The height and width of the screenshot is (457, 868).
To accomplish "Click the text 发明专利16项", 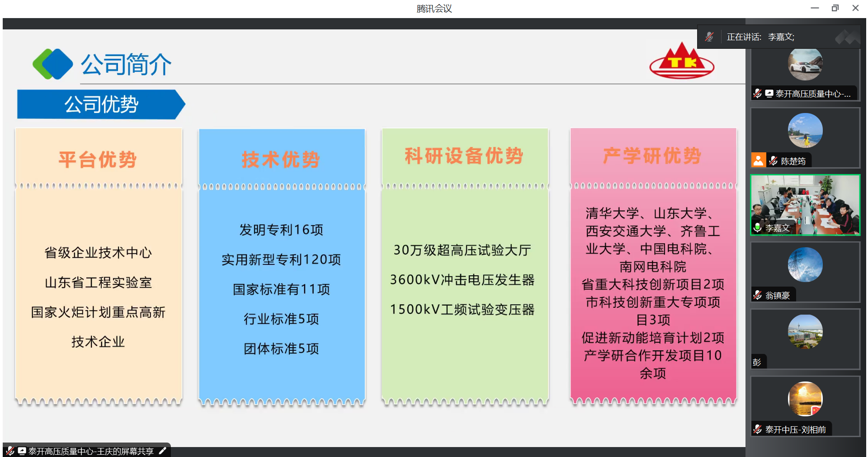I will 281,230.
